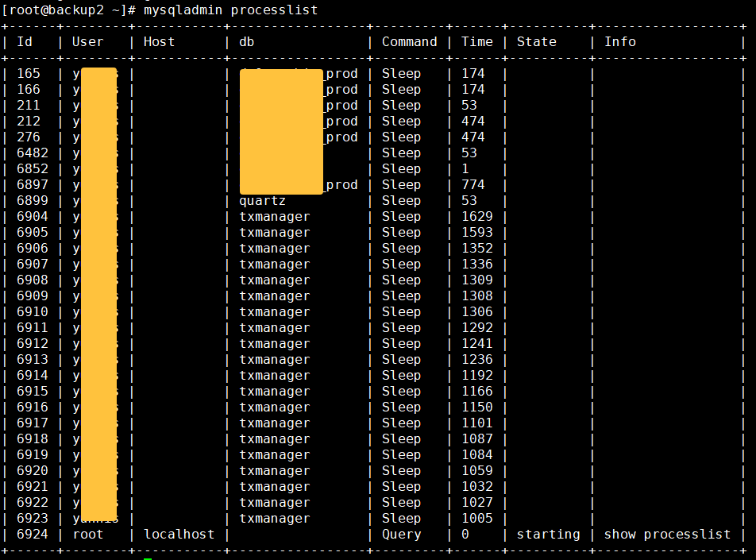Click the Time value '1352'

click(476, 249)
